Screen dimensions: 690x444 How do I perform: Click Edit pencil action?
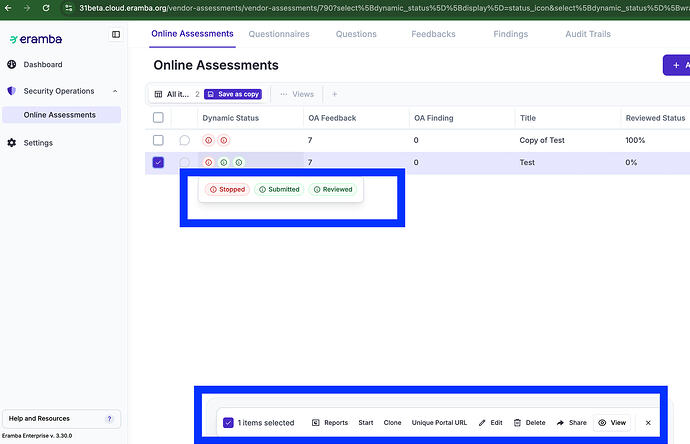[x=491, y=423]
